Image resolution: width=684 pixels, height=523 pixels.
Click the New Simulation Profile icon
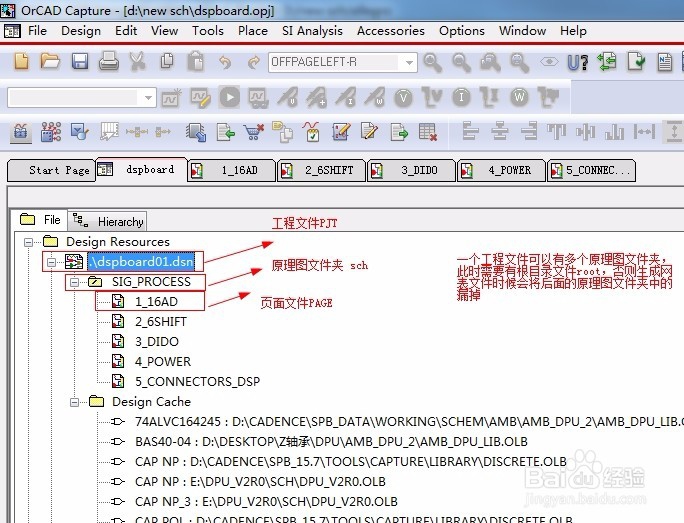click(171, 97)
